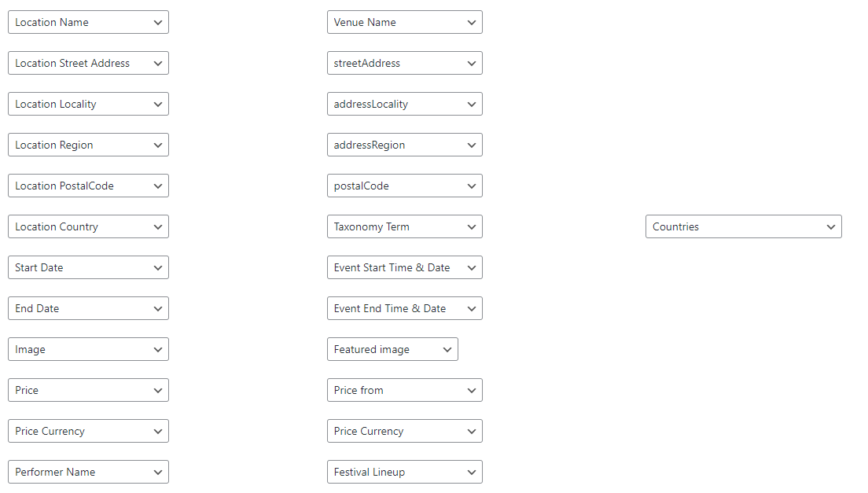Open the Price from dropdown
The width and height of the screenshot is (868, 493).
tap(405, 391)
